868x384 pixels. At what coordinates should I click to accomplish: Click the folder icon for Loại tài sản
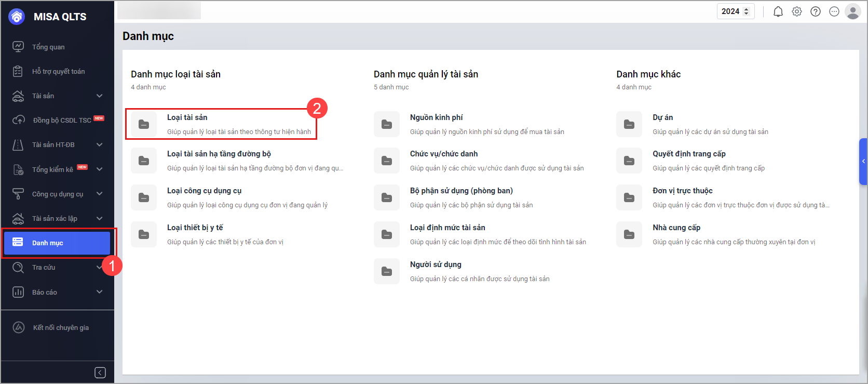[x=144, y=124]
